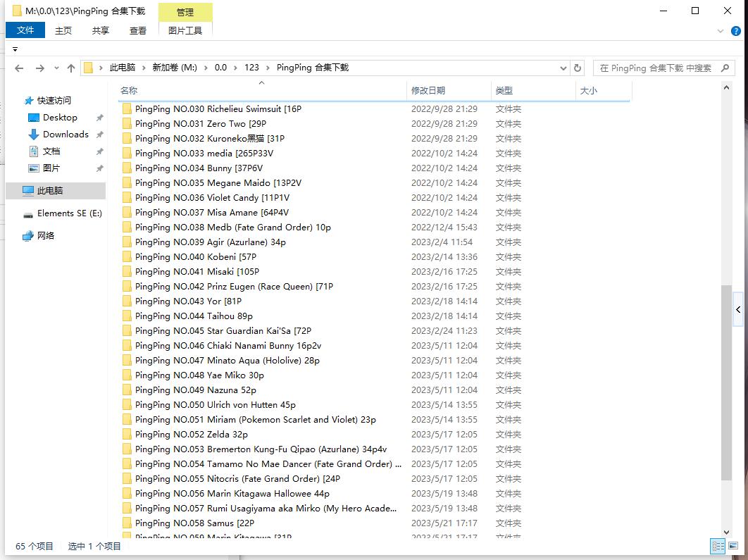Select folder PingPing NO.042 Prinz Eugen
This screenshot has height=560, width=748.
pyautogui.click(x=234, y=286)
